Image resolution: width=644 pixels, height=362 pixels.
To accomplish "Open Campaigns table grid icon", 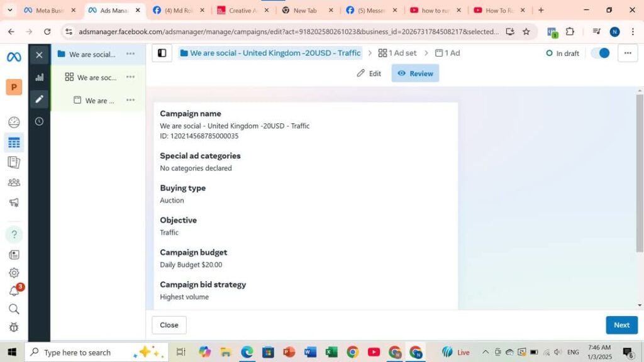I will [x=14, y=143].
